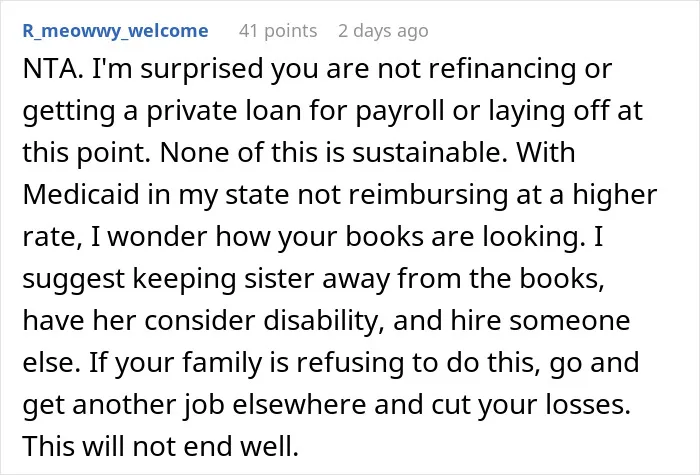Click the final sentence This will not end well
The width and height of the screenshot is (700, 475).
click(x=161, y=446)
